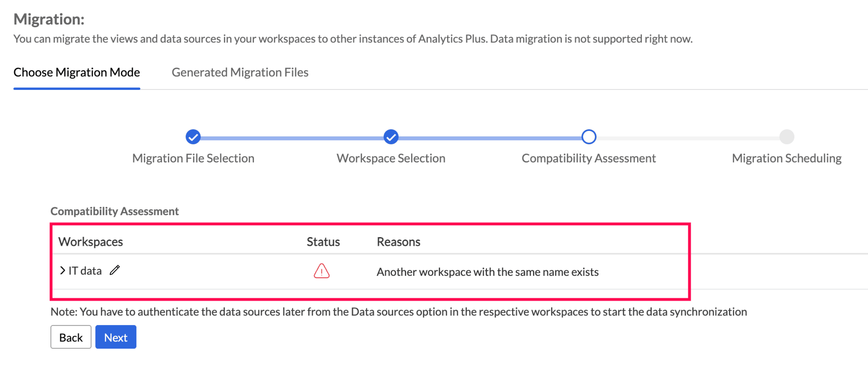Click the Compatibility Assessment step label
Viewport: 868px width, 366px height.
tap(589, 158)
